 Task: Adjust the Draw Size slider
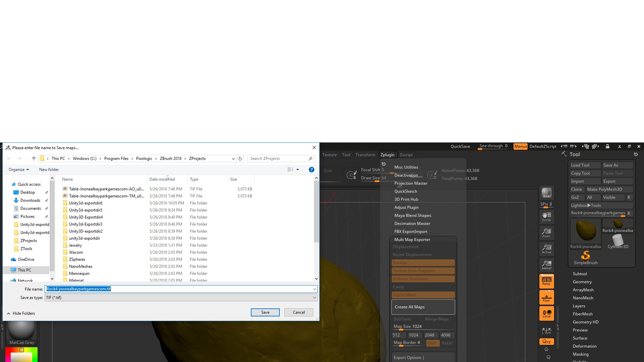click(x=376, y=179)
